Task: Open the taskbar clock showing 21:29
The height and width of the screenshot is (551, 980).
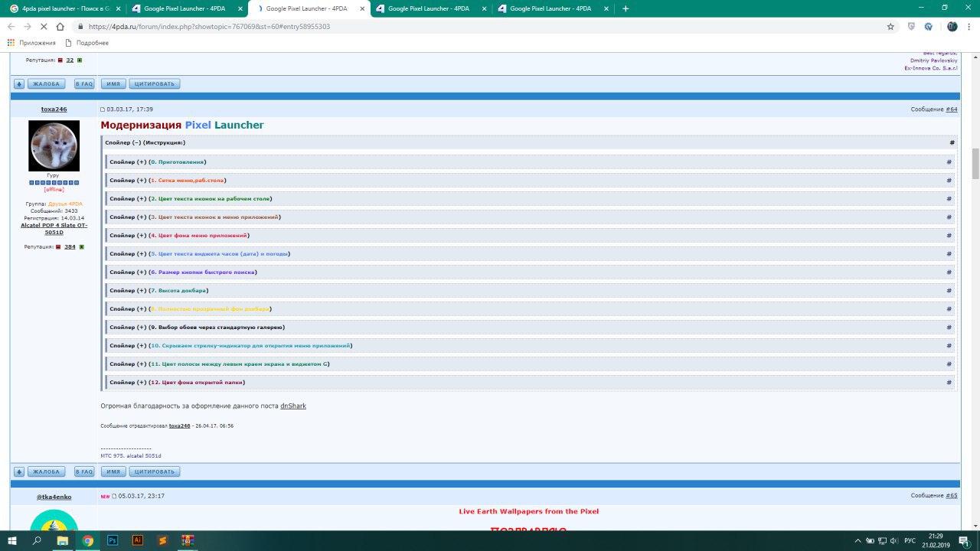Action: (x=938, y=540)
